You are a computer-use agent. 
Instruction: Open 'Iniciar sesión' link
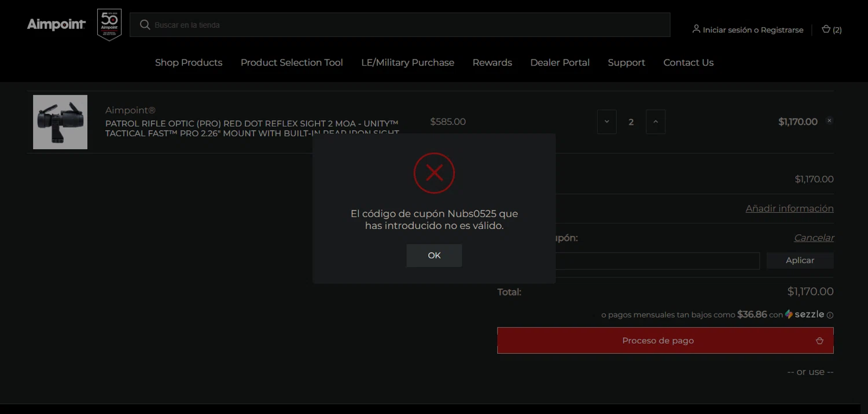(x=726, y=30)
